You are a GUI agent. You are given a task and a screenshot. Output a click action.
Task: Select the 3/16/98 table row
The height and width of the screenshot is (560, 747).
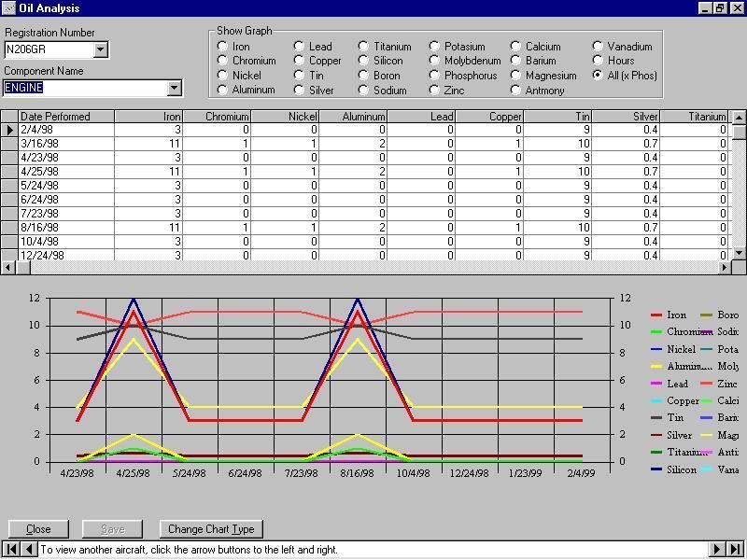[x=65, y=144]
